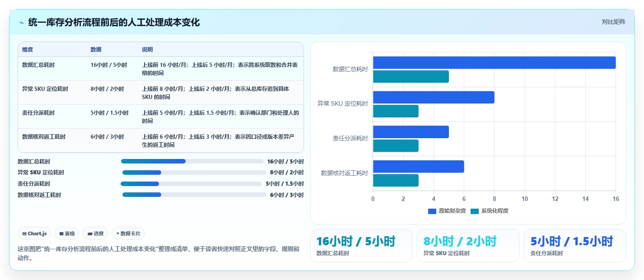The width and height of the screenshot is (644, 280).
Task: Click the dark blue 异常 SKU 定位耗时 chart bar
Action: [434, 98]
